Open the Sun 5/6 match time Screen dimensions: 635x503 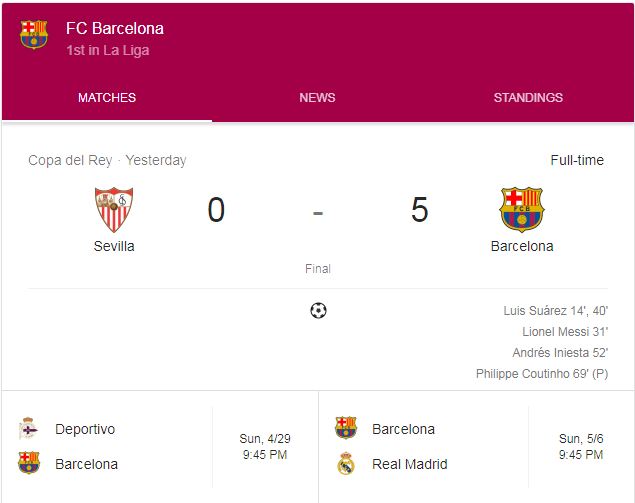point(581,446)
